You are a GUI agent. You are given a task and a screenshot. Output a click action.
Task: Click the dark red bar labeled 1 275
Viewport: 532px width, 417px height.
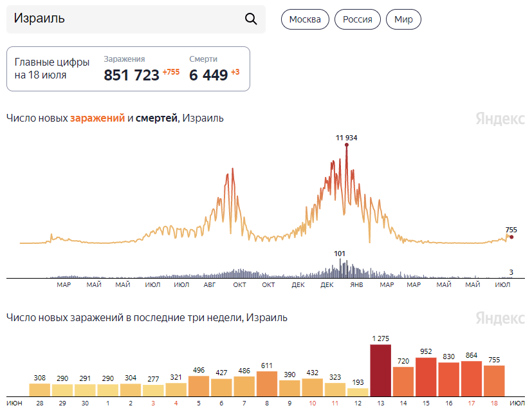point(381,370)
